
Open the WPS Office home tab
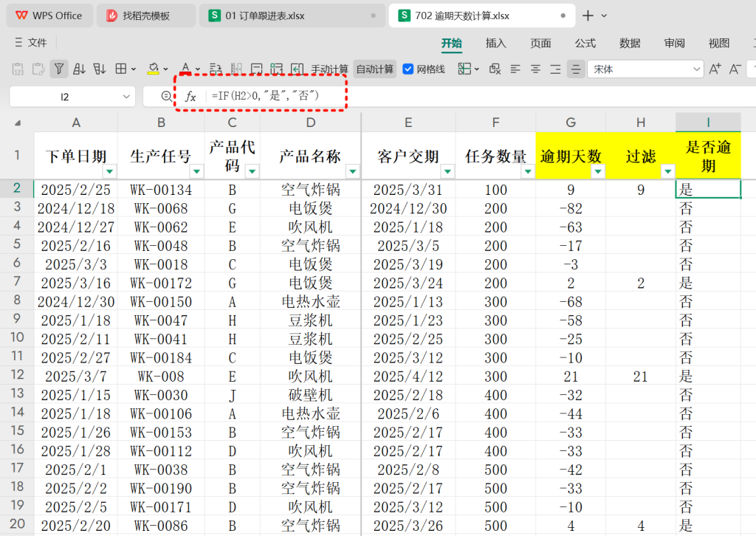pyautogui.click(x=49, y=16)
